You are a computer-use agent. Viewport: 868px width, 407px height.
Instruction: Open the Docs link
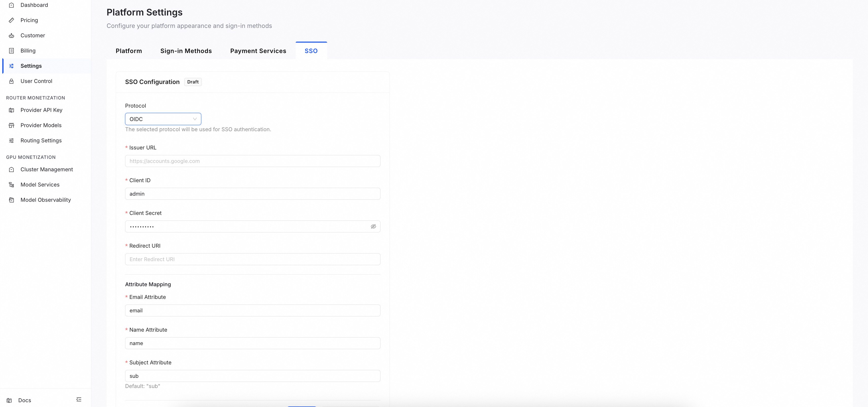click(x=25, y=400)
